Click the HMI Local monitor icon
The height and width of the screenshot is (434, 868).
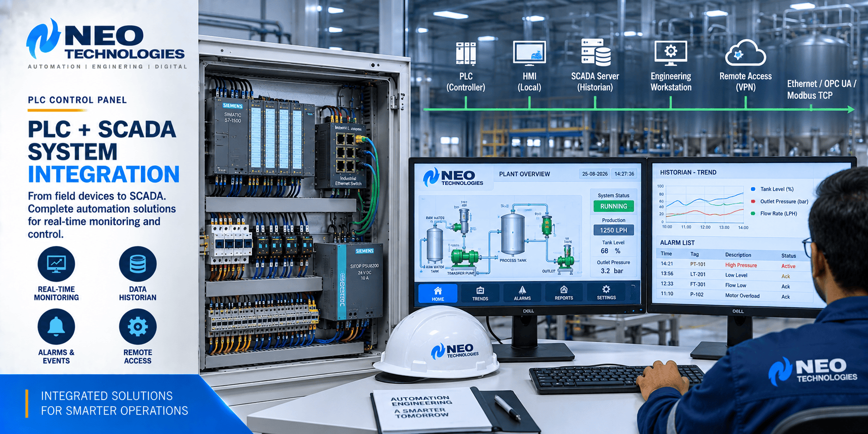click(529, 53)
